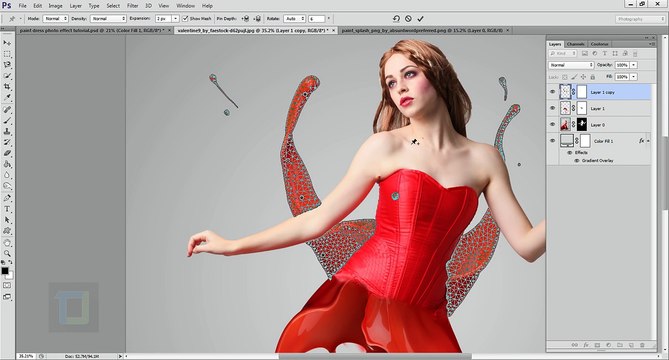Open Rotate Auto dropdown
The width and height of the screenshot is (669, 360).
[x=295, y=19]
